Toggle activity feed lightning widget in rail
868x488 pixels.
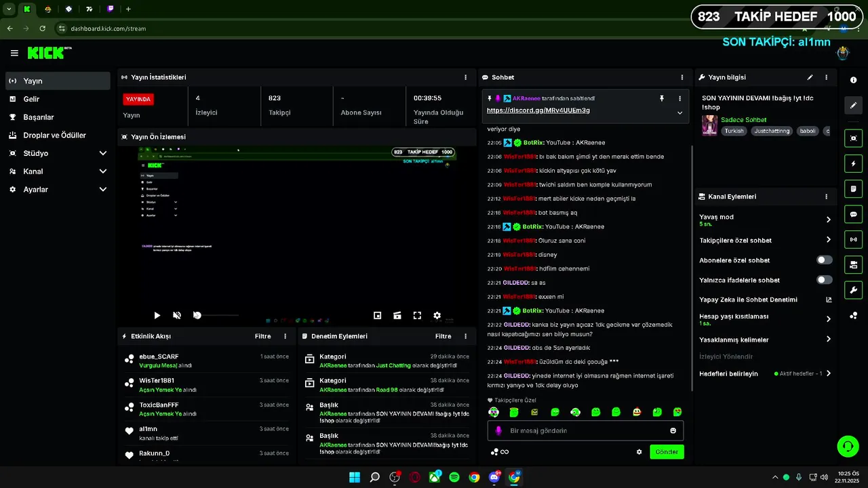point(853,163)
